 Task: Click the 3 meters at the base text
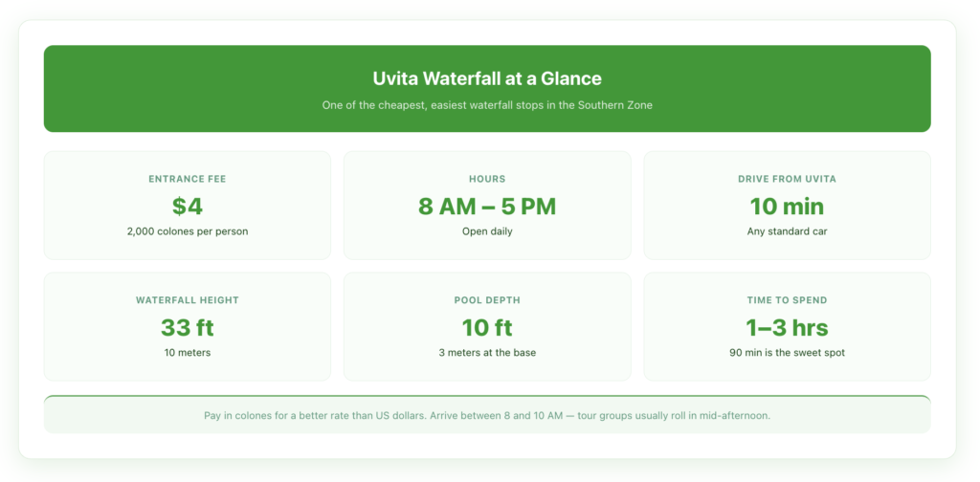(x=487, y=353)
